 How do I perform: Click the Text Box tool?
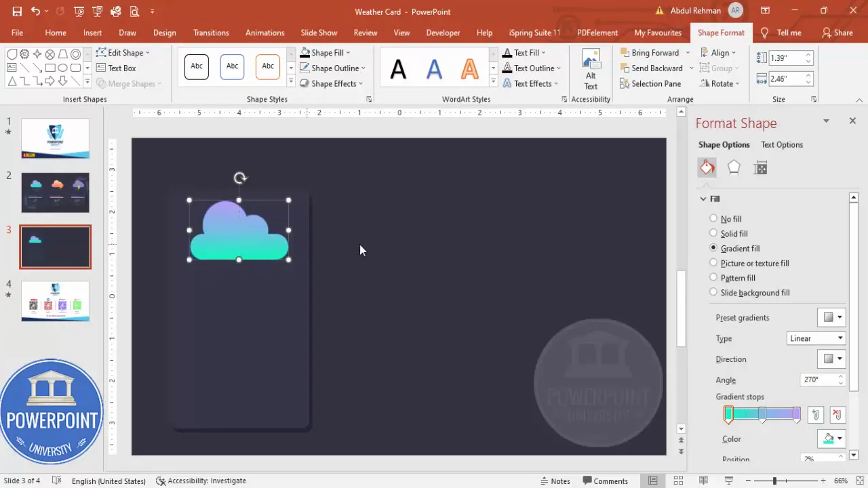point(116,68)
